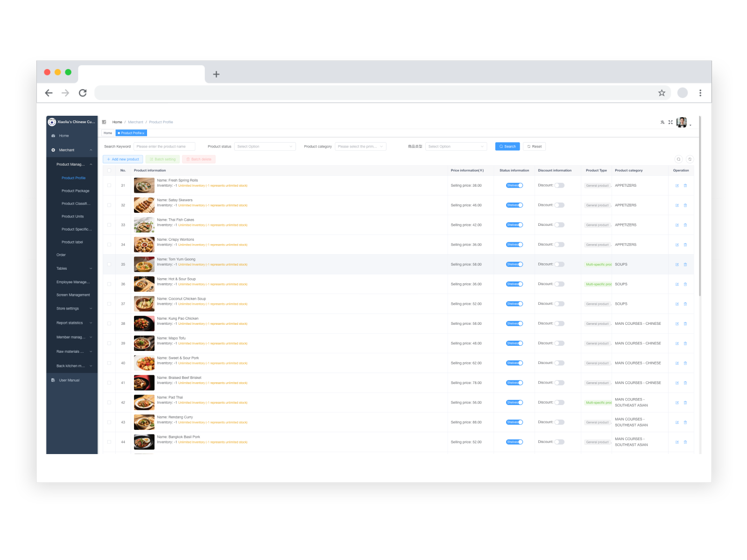
Task: Switch to the Home tab
Action: (x=107, y=133)
